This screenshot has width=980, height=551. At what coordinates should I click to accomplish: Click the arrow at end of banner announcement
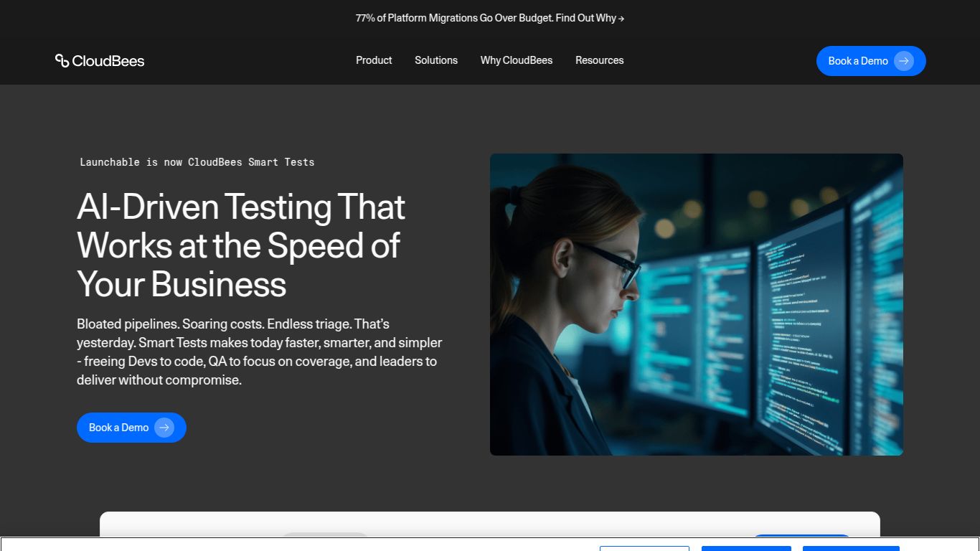pos(621,18)
